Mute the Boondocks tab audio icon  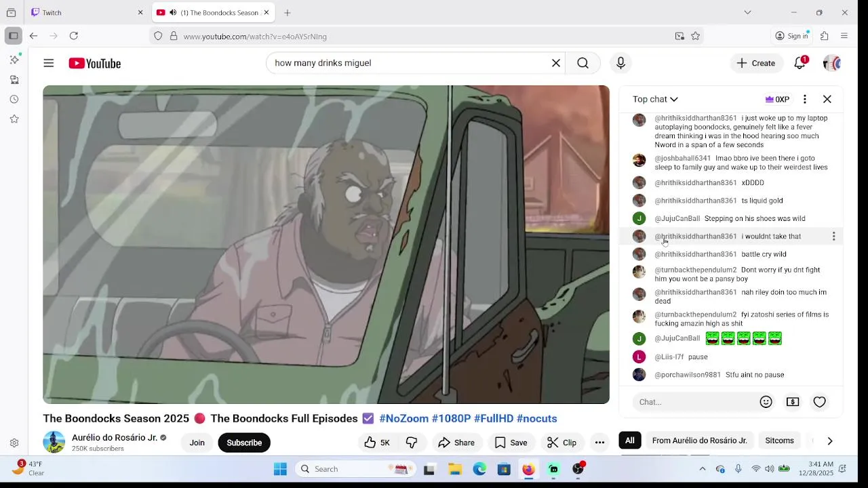(x=173, y=12)
